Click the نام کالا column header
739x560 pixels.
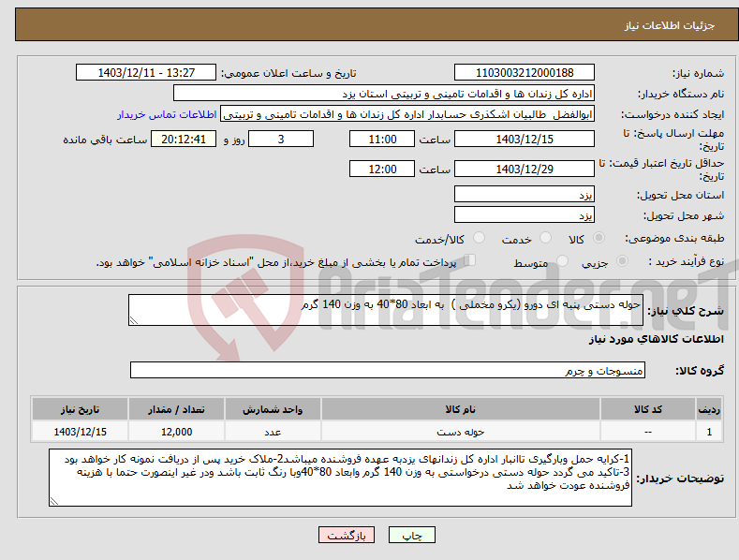tap(461, 409)
